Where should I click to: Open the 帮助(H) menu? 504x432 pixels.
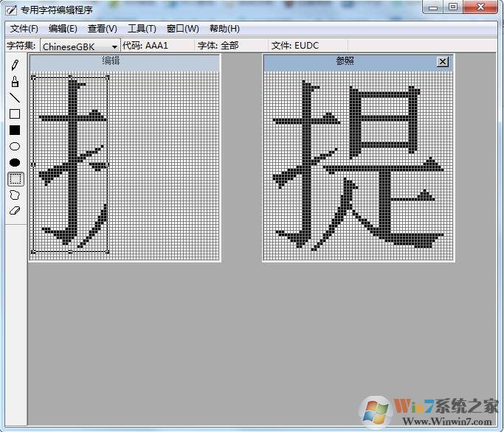point(224,29)
